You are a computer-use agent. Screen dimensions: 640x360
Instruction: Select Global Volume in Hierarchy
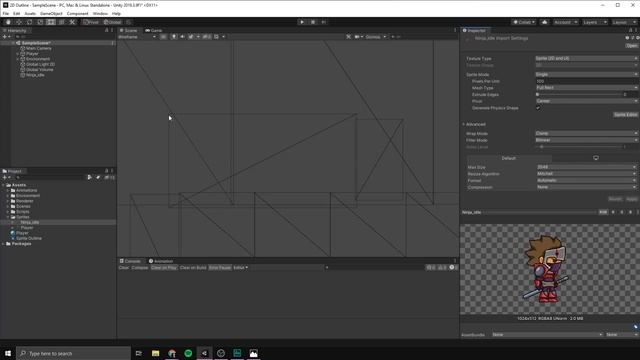point(39,70)
